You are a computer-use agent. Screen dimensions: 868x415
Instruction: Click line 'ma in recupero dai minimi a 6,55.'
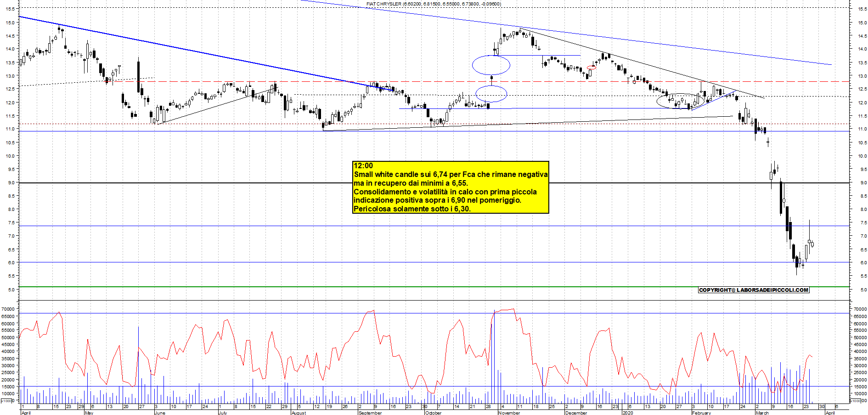click(x=411, y=183)
